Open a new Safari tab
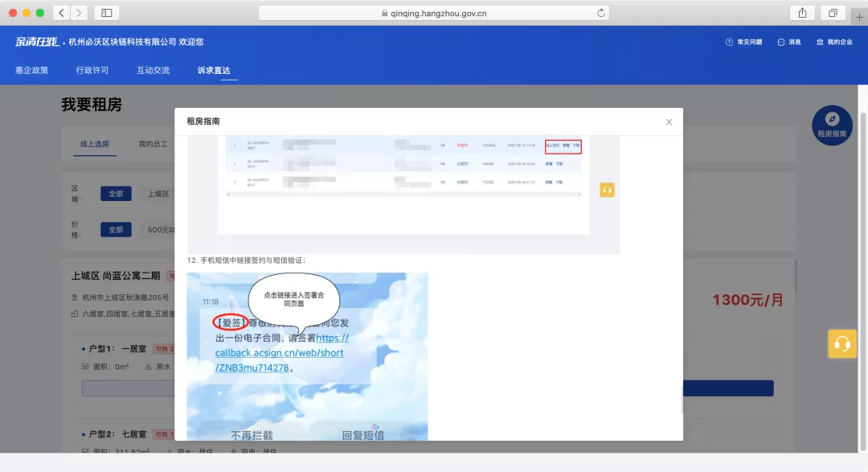868x472 pixels. pyautogui.click(x=859, y=16)
